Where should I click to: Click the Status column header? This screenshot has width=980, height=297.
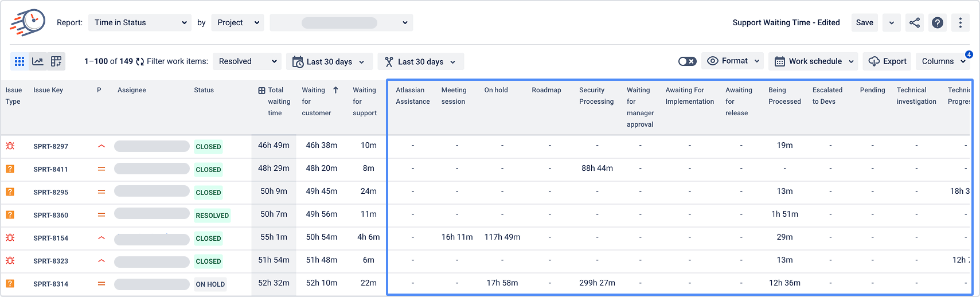(x=204, y=90)
